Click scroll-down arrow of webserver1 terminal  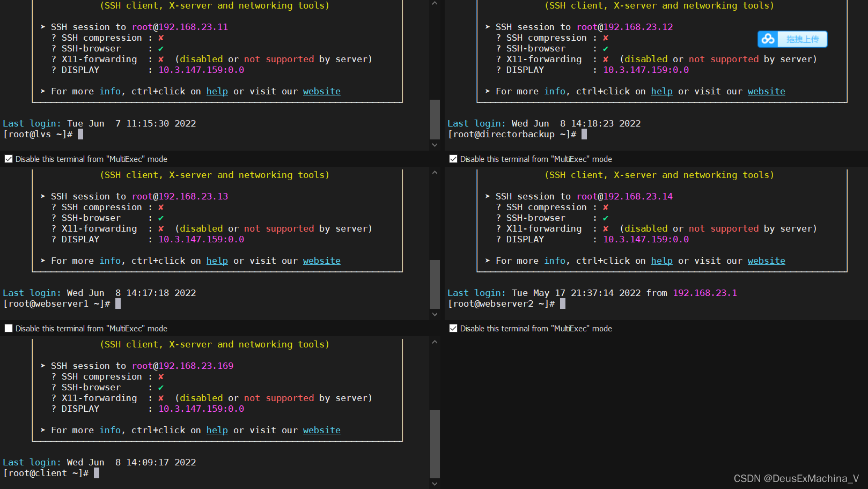pyautogui.click(x=435, y=314)
